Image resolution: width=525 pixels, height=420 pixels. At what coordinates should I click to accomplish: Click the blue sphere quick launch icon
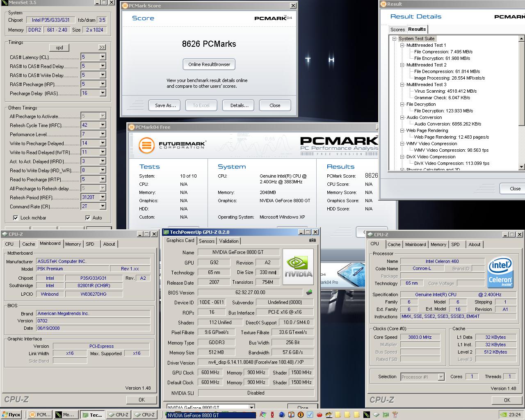coord(283,415)
